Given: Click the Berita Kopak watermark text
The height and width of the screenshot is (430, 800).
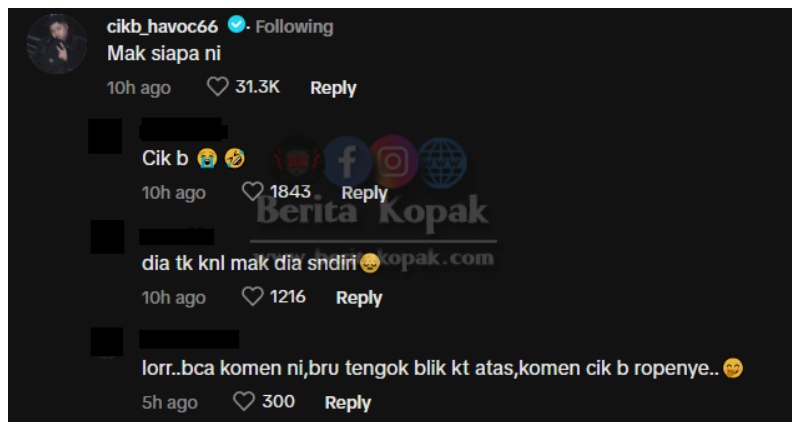Looking at the screenshot, I should (372, 211).
